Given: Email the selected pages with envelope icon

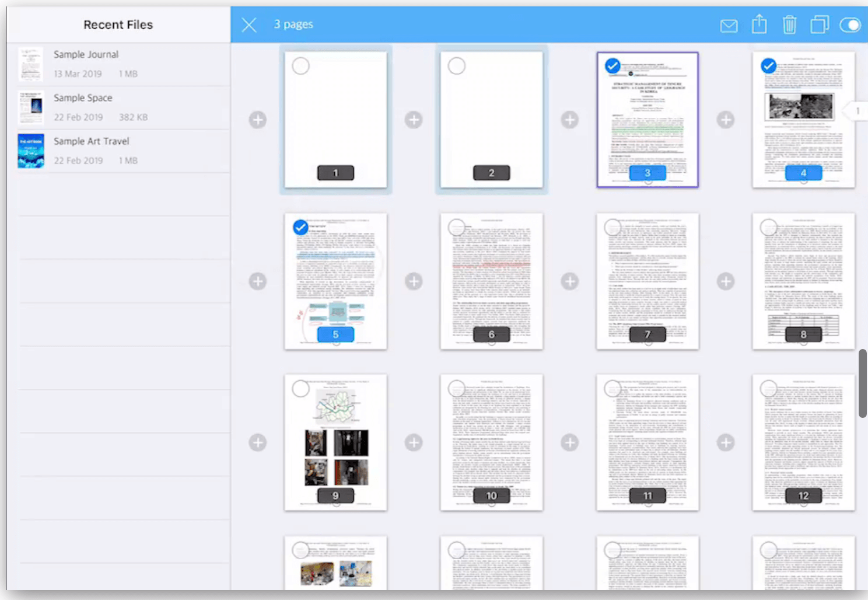Looking at the screenshot, I should coord(729,25).
